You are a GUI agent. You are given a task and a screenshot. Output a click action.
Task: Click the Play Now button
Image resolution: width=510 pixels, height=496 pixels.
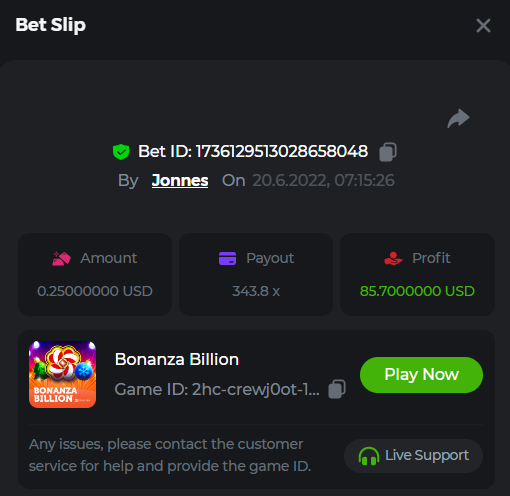coord(421,375)
